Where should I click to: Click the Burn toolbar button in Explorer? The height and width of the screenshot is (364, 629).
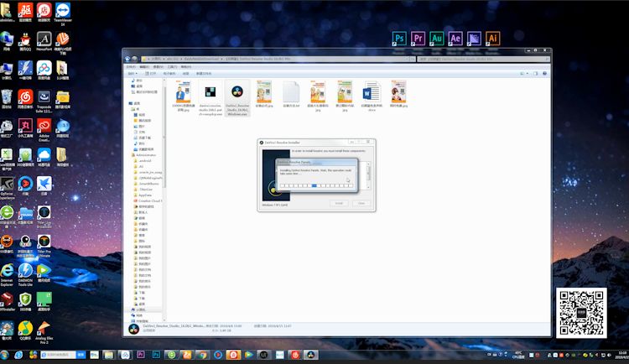pyautogui.click(x=185, y=74)
